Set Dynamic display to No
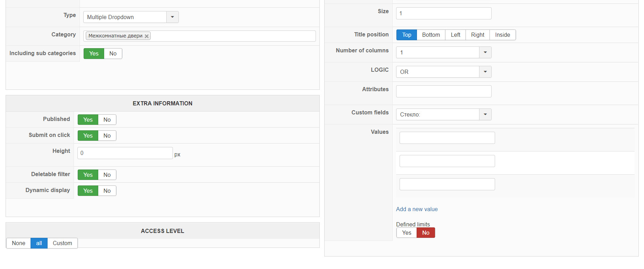Screen dimensions: 644x269 pyautogui.click(x=107, y=191)
